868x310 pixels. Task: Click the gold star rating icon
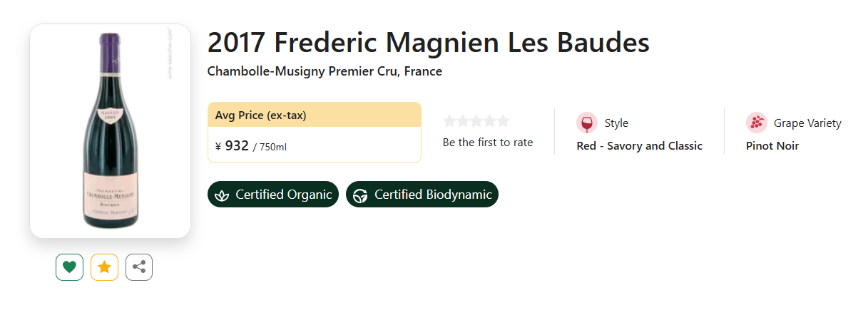[104, 267]
